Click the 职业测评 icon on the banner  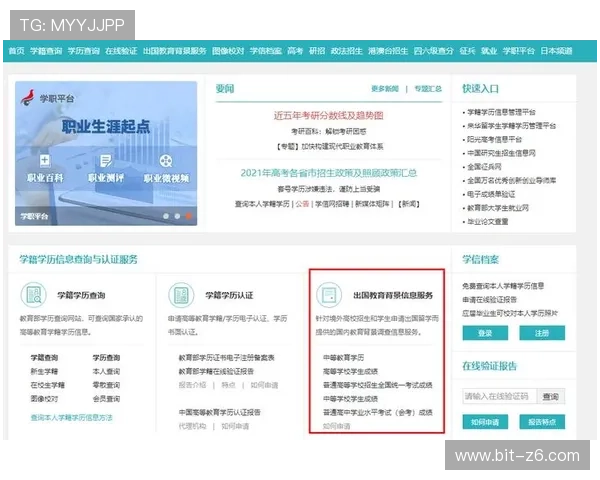[x=106, y=161]
